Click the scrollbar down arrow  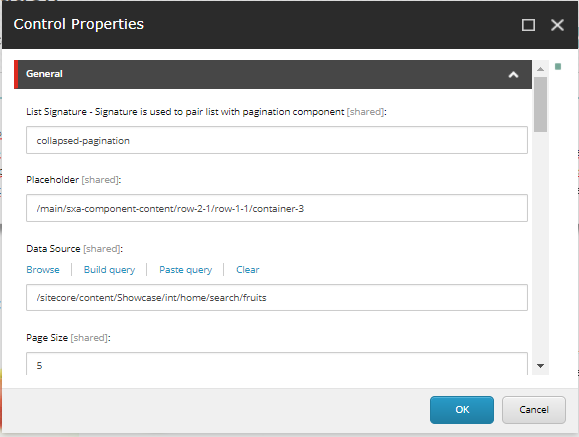coord(541,366)
